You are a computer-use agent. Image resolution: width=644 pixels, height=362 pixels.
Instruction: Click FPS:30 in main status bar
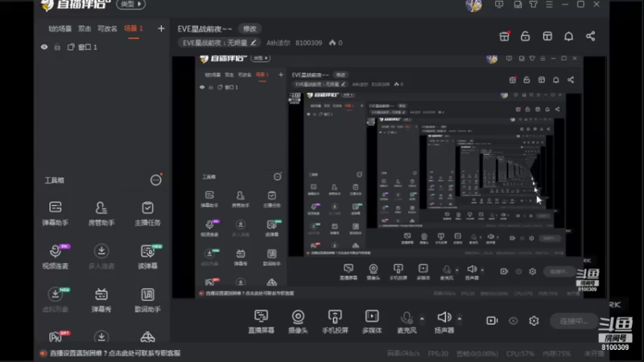tap(437, 353)
